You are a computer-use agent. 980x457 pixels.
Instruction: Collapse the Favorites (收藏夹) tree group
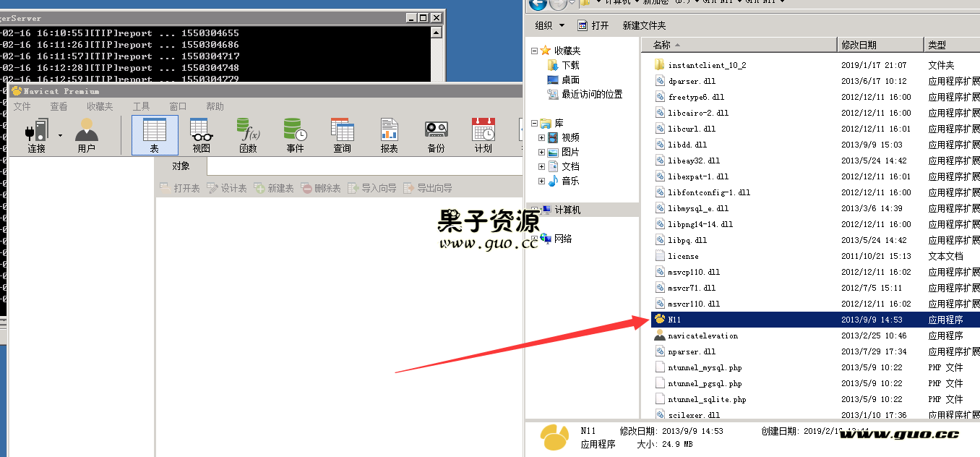tap(534, 51)
